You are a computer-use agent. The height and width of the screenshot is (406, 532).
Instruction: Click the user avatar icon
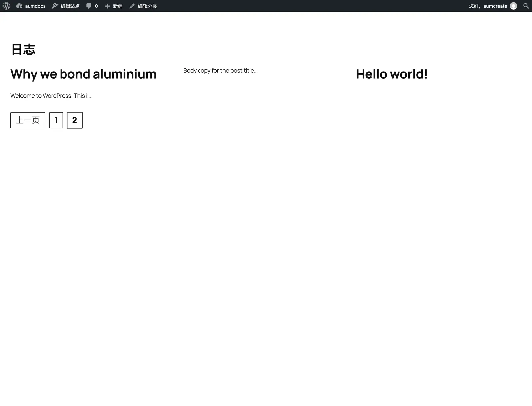pos(513,6)
